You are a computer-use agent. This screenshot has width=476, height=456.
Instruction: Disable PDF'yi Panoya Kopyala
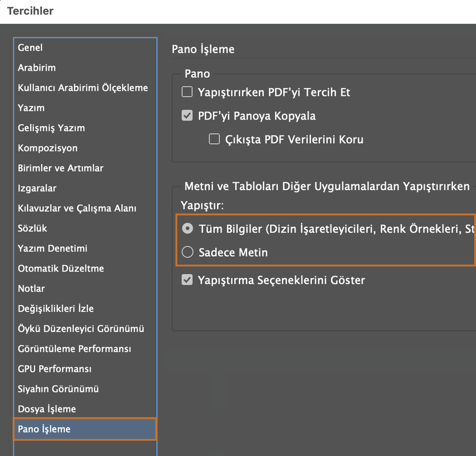(187, 116)
